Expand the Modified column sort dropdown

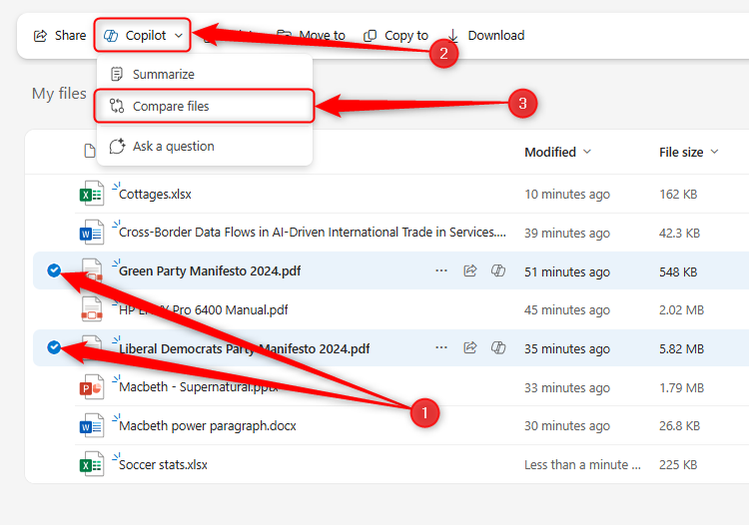pyautogui.click(x=587, y=152)
